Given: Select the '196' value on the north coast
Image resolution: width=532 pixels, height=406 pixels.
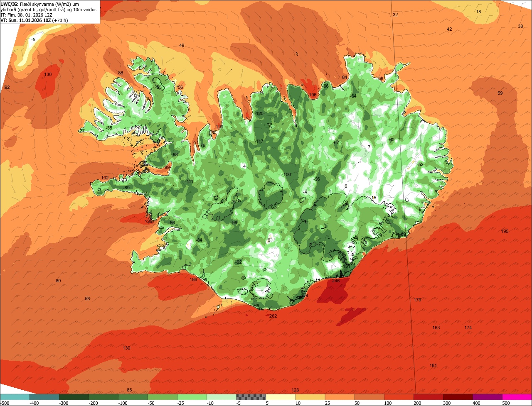Looking at the screenshot, I should [313, 95].
